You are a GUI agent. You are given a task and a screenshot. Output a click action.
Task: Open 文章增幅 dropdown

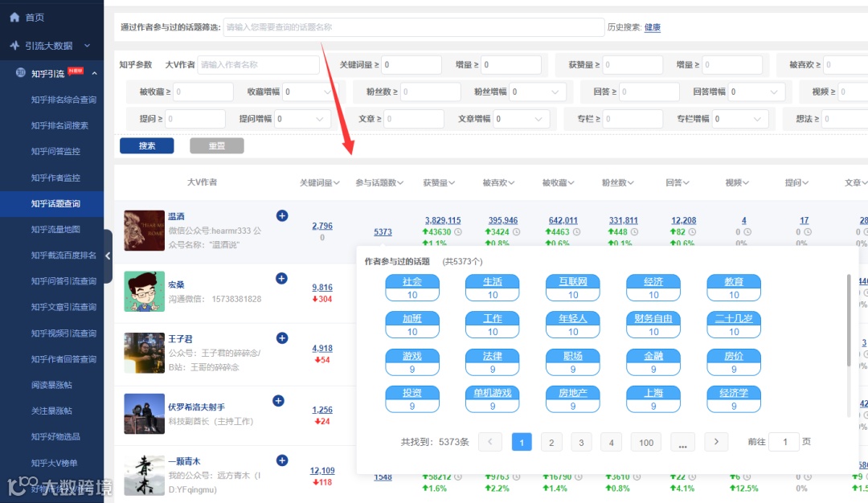(521, 119)
